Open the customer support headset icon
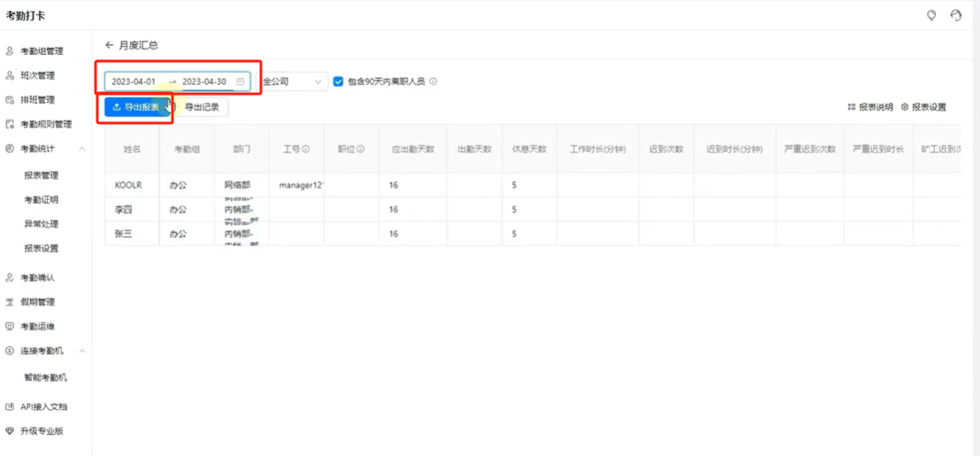The image size is (980, 456). pyautogui.click(x=955, y=16)
